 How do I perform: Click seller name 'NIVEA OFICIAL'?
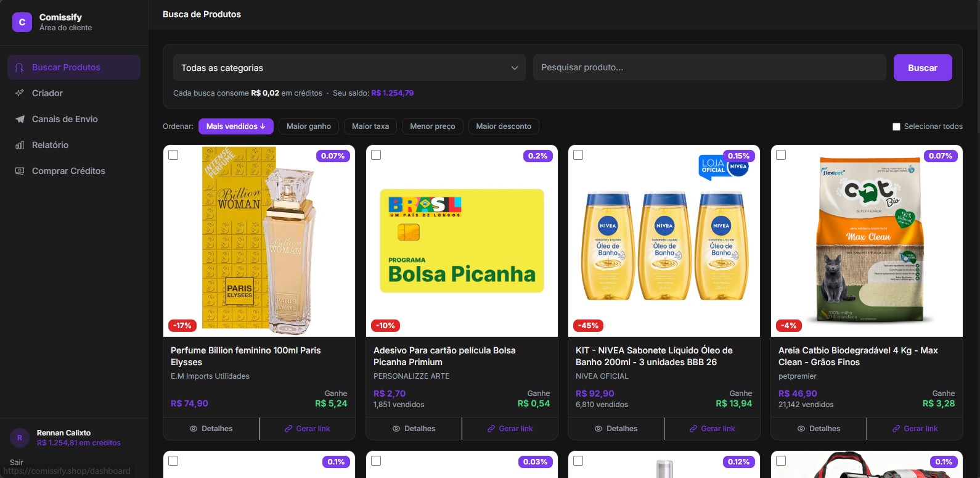tap(602, 376)
